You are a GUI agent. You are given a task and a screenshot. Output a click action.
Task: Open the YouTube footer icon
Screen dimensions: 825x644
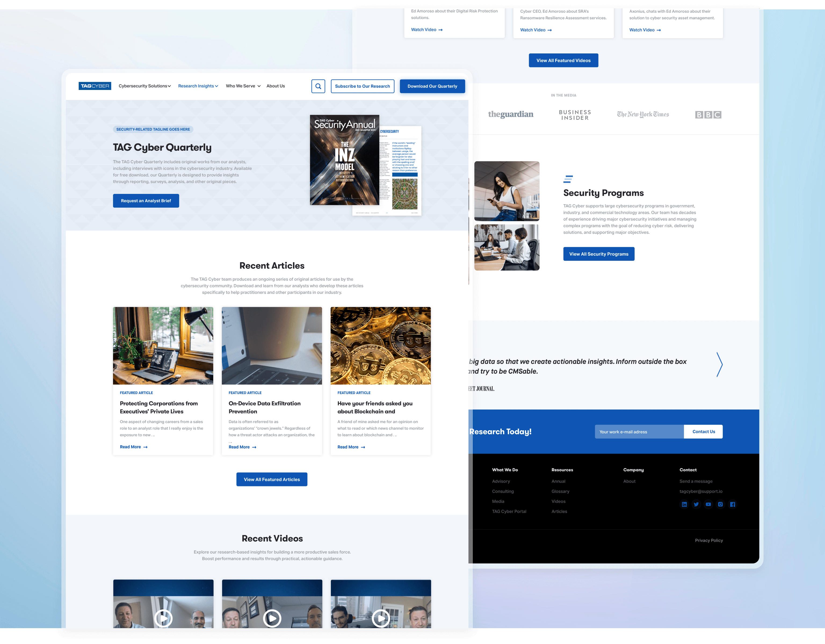click(708, 504)
